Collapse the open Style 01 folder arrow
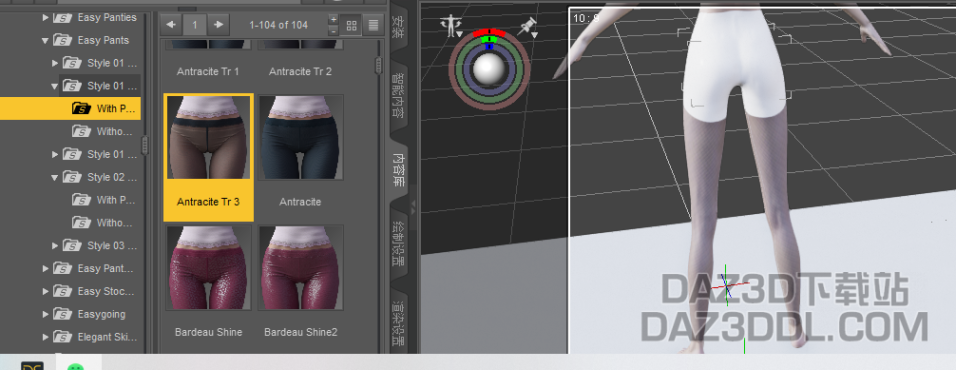Screen dimensions: 956x370 (55, 86)
